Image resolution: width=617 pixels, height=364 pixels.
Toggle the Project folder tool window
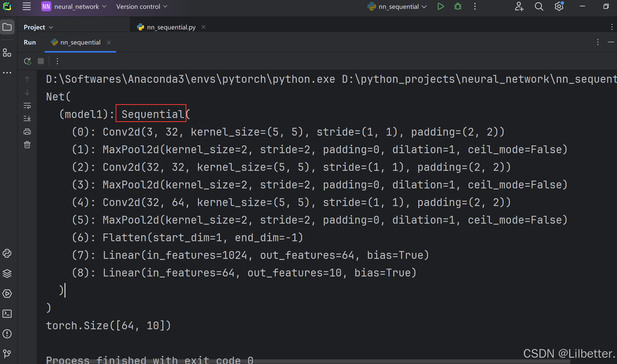7,27
